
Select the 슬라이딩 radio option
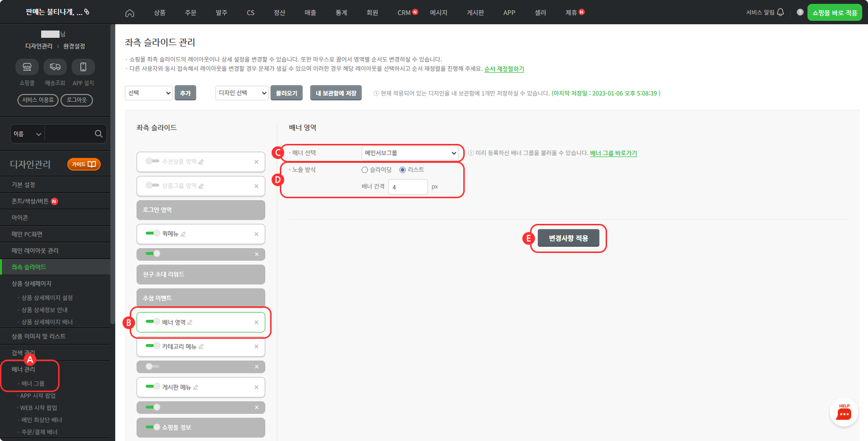(x=365, y=170)
